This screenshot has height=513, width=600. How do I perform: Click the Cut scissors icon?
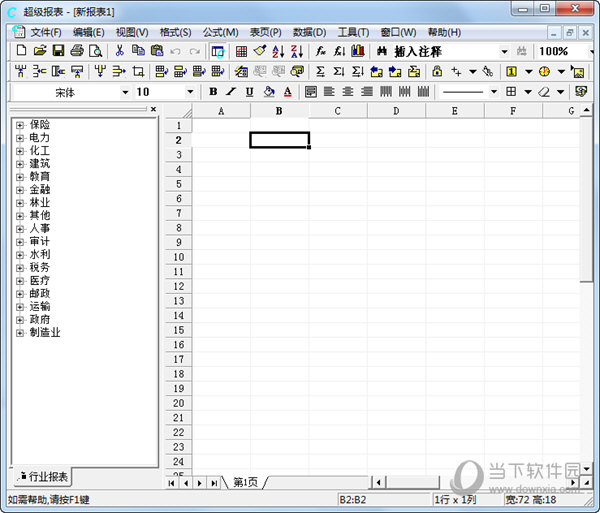tap(120, 51)
